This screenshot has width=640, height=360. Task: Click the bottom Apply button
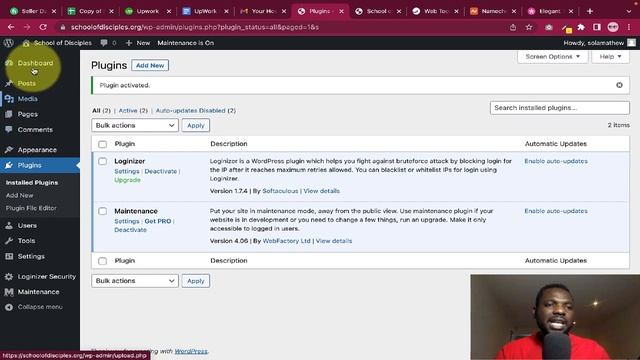coord(196,281)
